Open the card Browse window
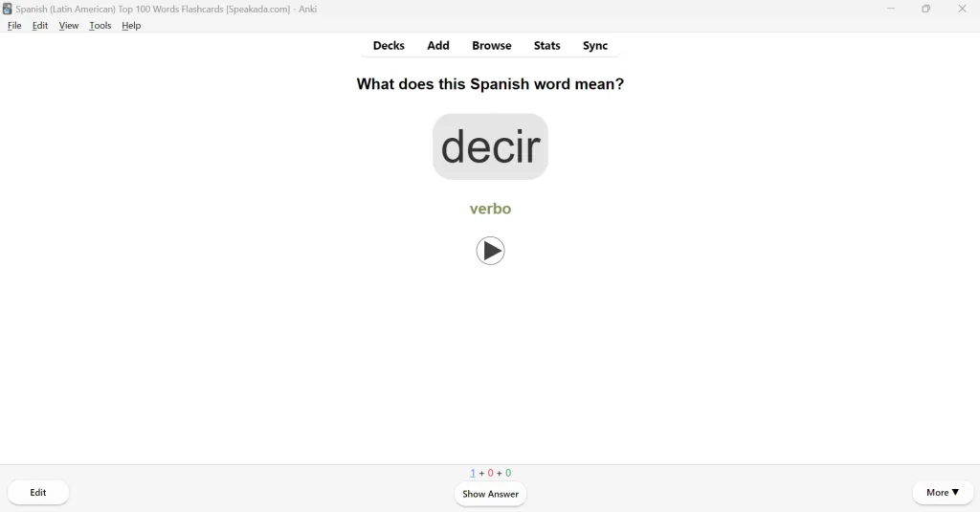980x512 pixels. (492, 46)
